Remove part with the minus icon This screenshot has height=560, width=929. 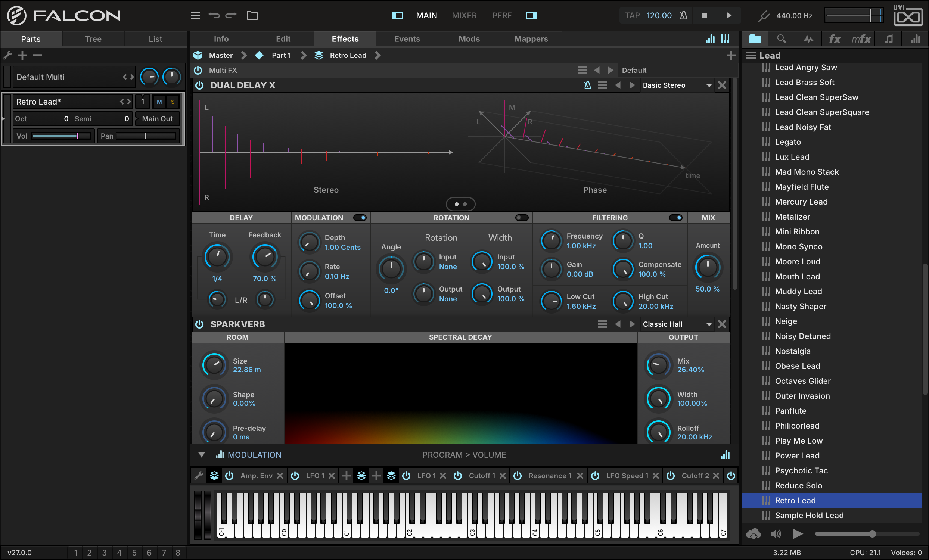click(37, 55)
